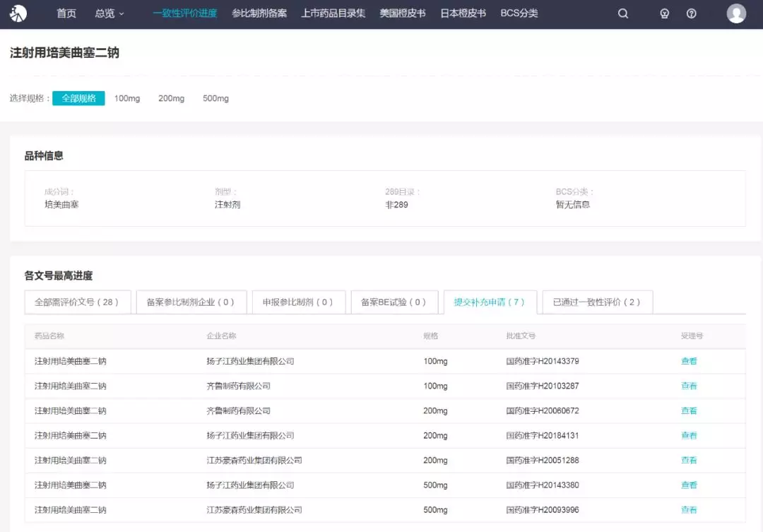
Task: Open the search icon in navbar
Action: point(623,13)
